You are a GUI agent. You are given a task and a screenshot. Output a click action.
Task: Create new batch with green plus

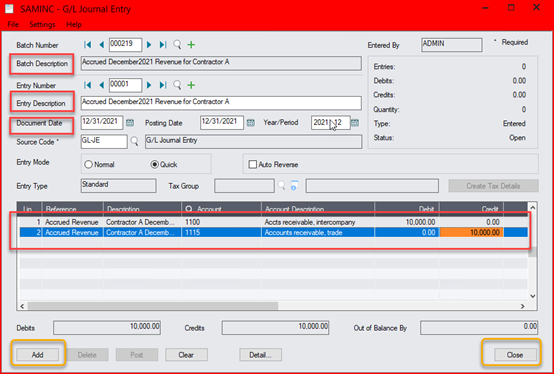click(x=191, y=44)
